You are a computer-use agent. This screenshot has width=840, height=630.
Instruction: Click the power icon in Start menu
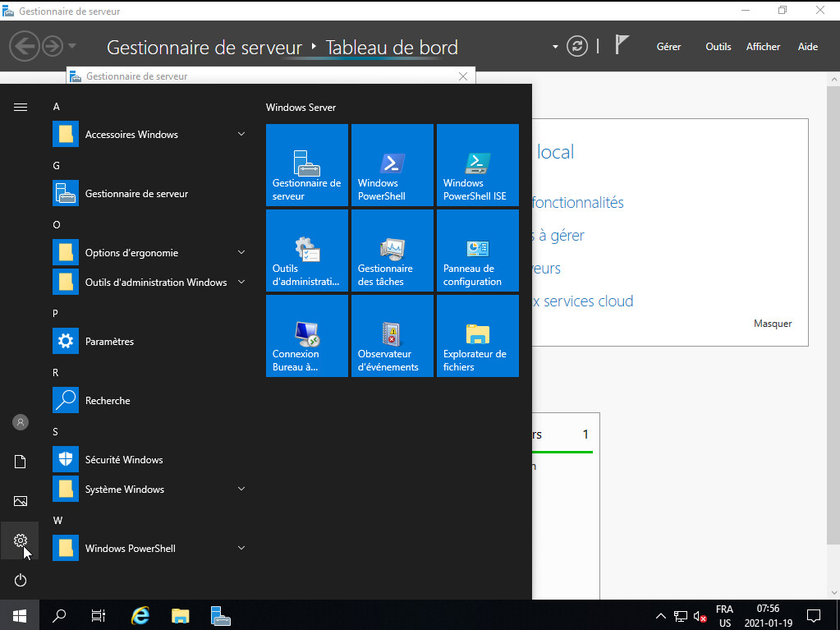21,580
